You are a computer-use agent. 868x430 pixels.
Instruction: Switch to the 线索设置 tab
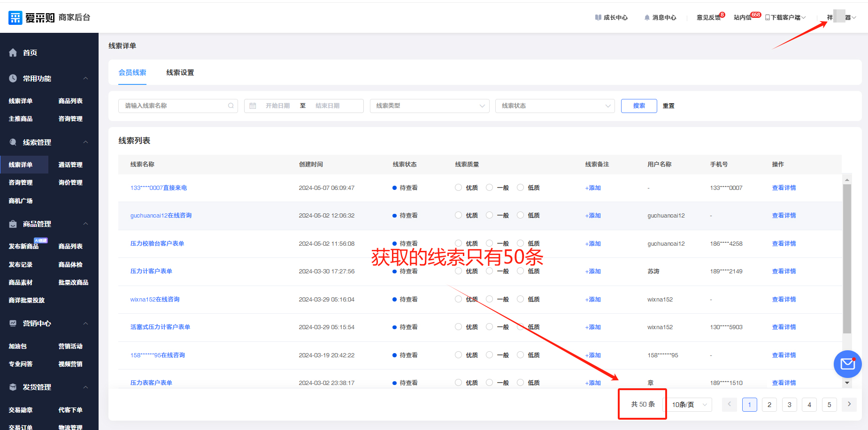coord(180,73)
